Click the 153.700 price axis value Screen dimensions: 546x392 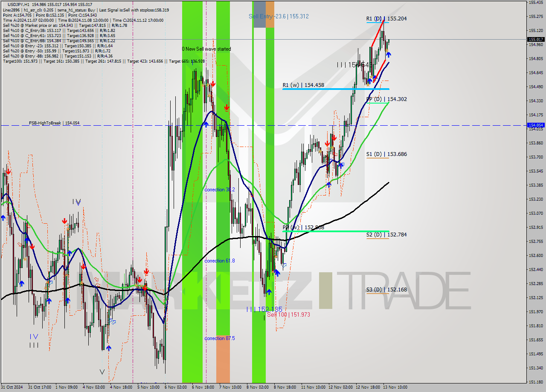[536, 157]
